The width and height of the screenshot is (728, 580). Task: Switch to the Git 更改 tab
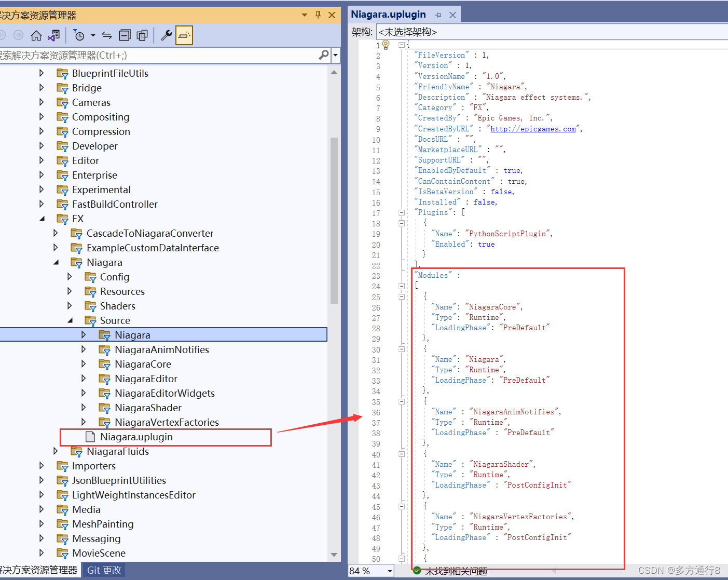tap(104, 570)
